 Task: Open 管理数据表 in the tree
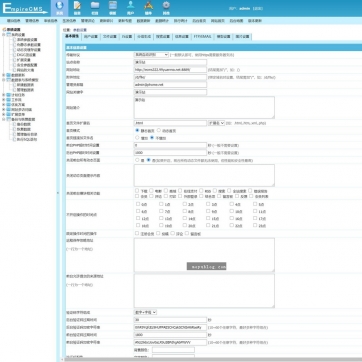click(x=25, y=90)
